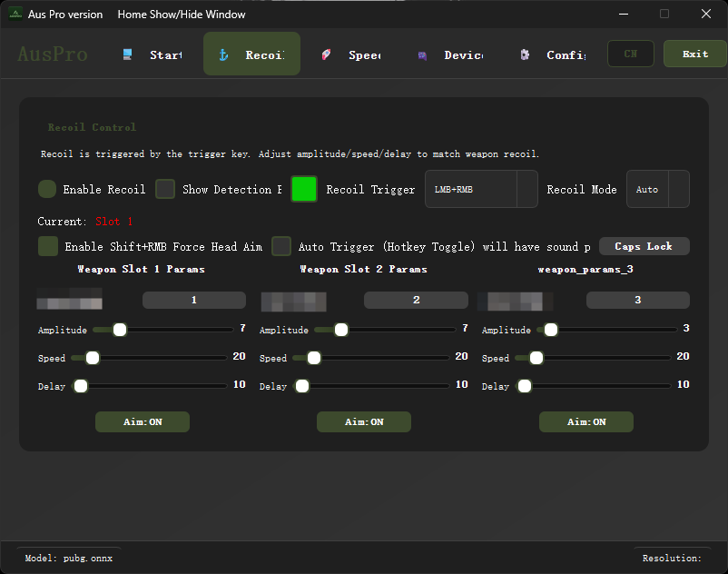The height and width of the screenshot is (574, 728).
Task: Minimize the Aus Pro window
Action: (x=624, y=14)
